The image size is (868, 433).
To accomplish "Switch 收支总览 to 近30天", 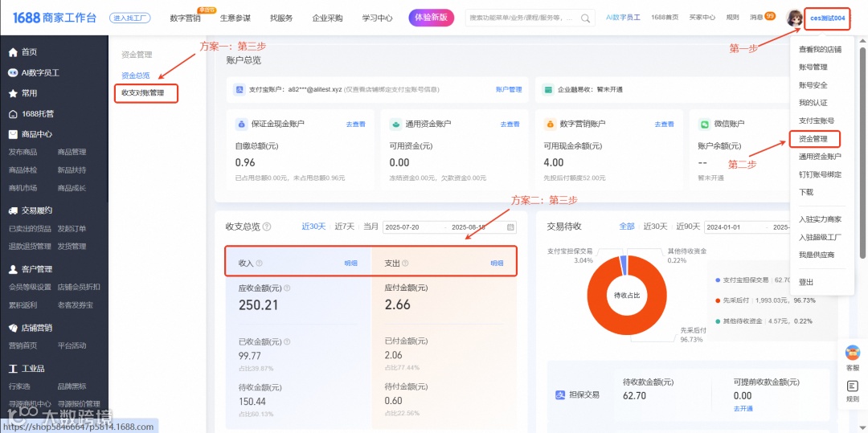I will (x=313, y=227).
